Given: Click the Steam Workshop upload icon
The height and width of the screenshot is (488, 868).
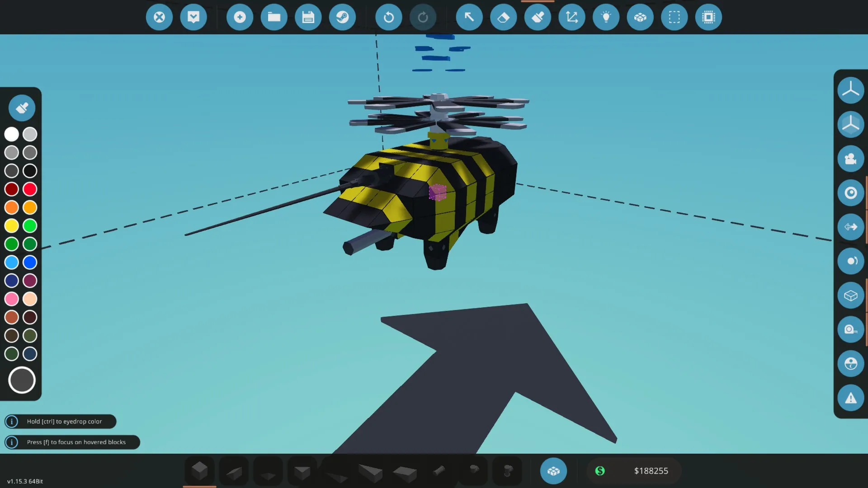Looking at the screenshot, I should point(342,17).
